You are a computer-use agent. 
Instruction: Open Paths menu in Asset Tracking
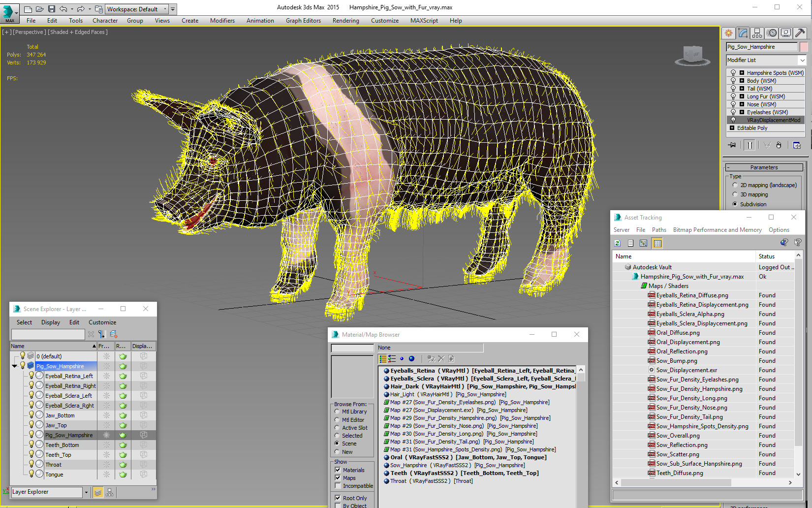pyautogui.click(x=659, y=230)
